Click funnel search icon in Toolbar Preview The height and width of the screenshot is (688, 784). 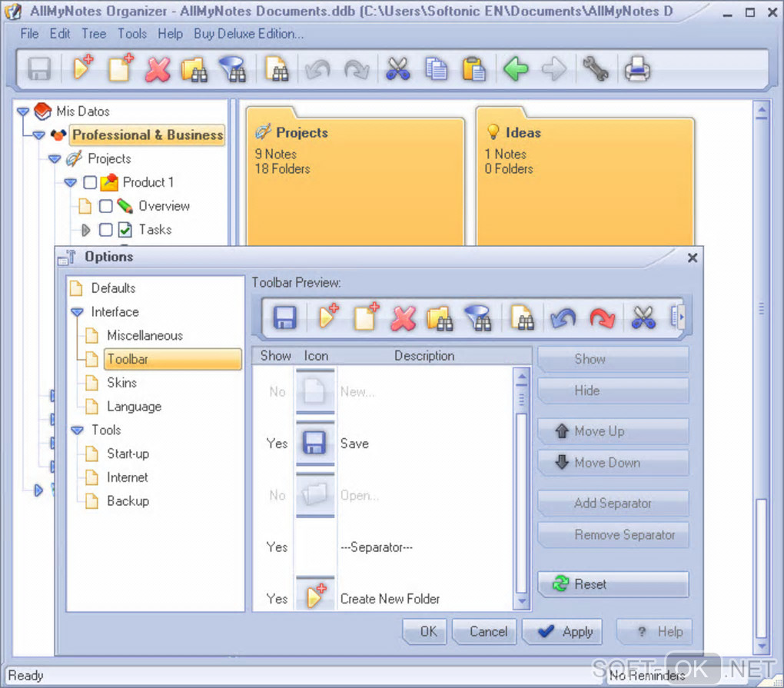[x=480, y=318]
